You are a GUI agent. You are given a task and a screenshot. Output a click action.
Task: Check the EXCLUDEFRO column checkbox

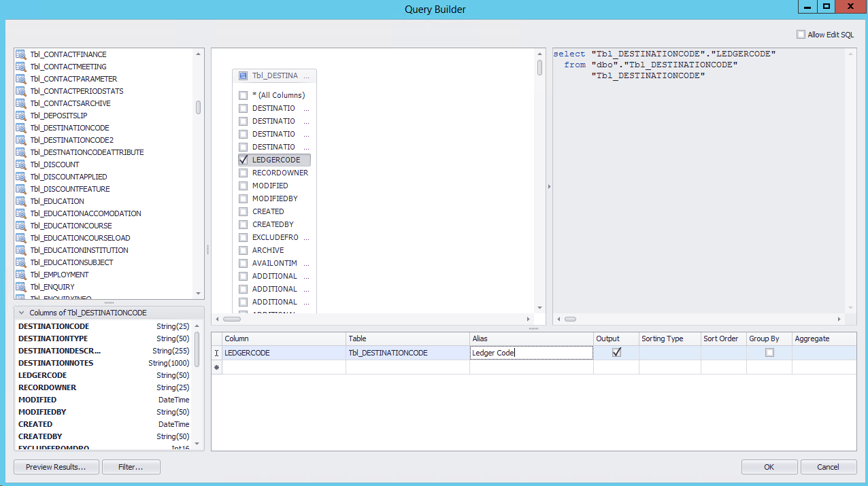click(243, 238)
